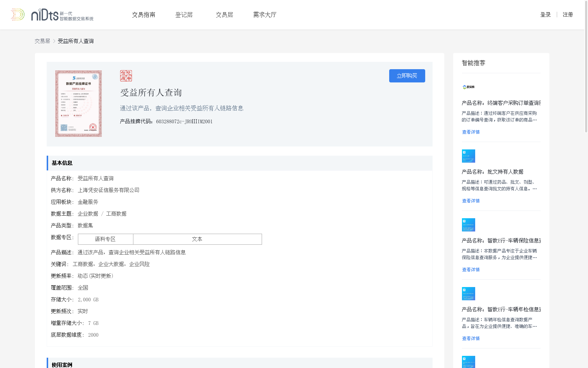Click supplier name 上海凭安征信服务有限公司
The height and width of the screenshot is (368, 588).
click(108, 190)
